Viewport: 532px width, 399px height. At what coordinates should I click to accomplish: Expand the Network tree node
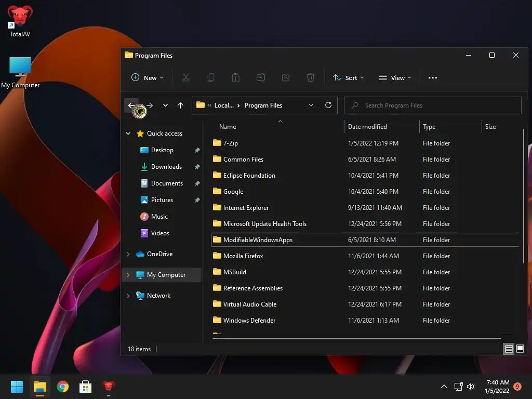click(x=128, y=296)
